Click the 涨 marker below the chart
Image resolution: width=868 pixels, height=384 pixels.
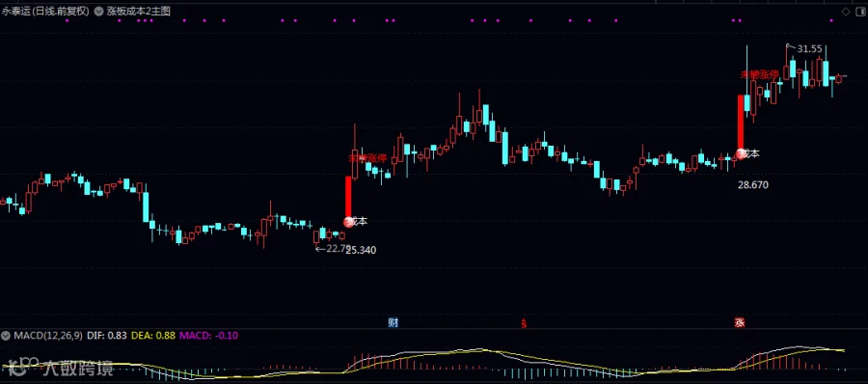coord(740,322)
